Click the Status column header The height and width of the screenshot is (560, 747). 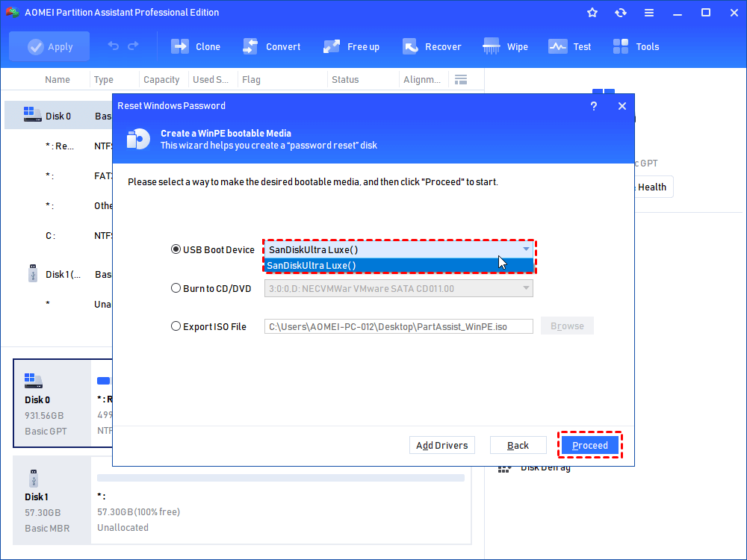pos(345,80)
